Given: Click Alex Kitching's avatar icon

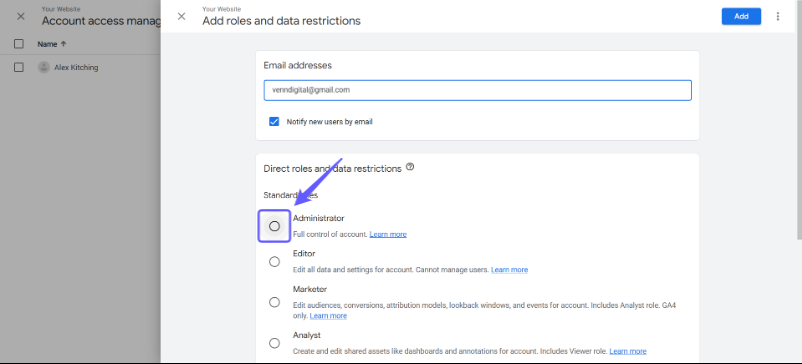Looking at the screenshot, I should (44, 67).
